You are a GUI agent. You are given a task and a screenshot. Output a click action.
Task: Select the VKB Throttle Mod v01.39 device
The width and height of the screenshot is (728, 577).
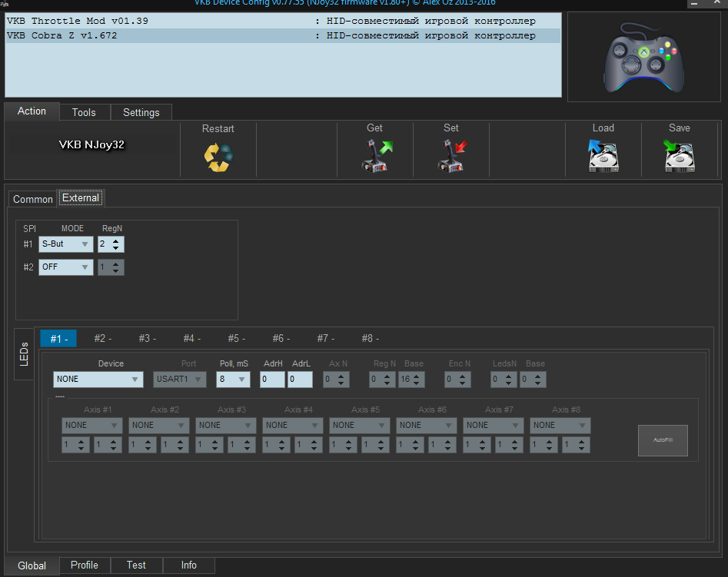point(283,21)
